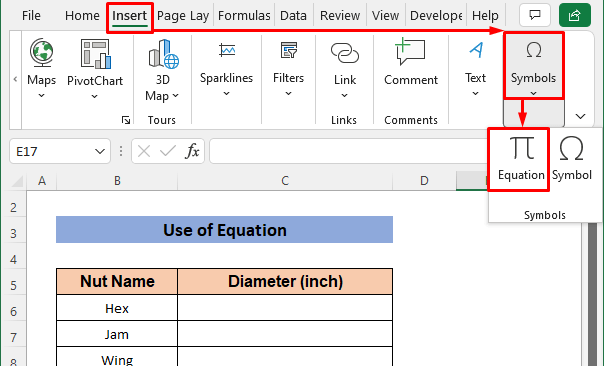The image size is (604, 366).
Task: Confirm entry with the checkmark in the formula bar
Action: click(x=168, y=151)
